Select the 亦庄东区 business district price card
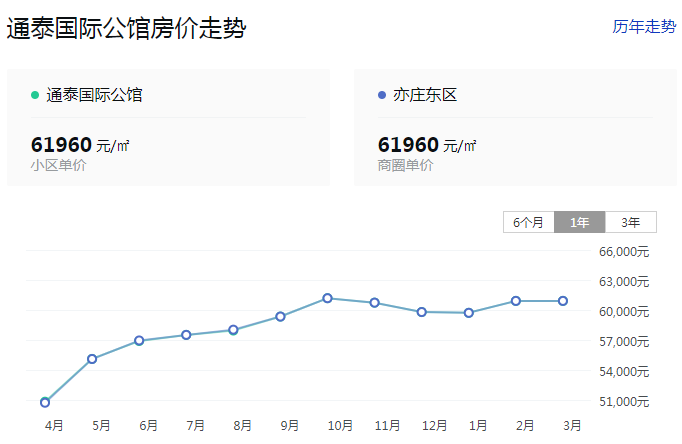This screenshot has height=444, width=682. (514, 127)
